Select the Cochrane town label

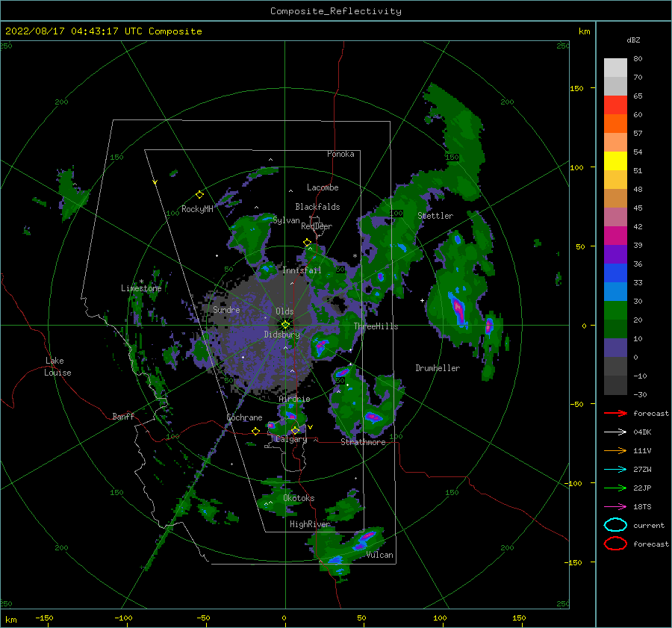pos(244,417)
